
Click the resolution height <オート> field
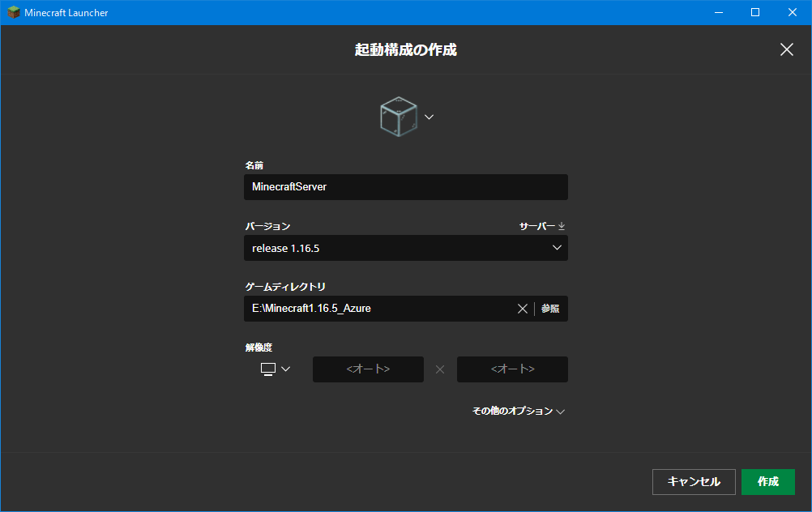coord(512,369)
